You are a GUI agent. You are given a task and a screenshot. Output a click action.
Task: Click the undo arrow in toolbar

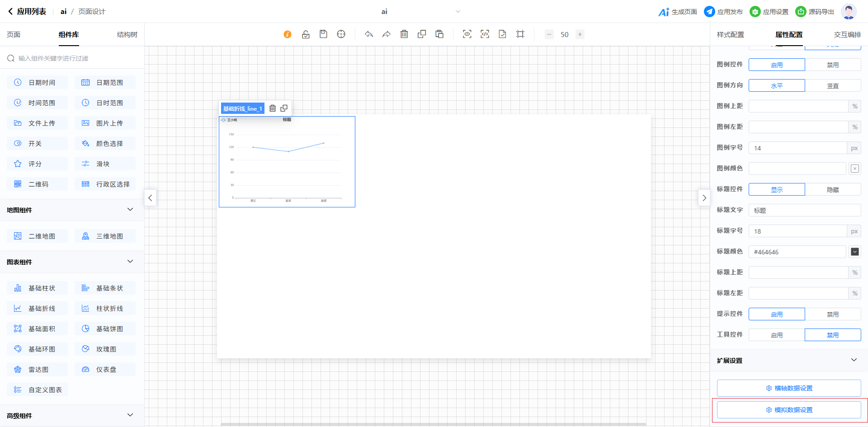pyautogui.click(x=369, y=34)
